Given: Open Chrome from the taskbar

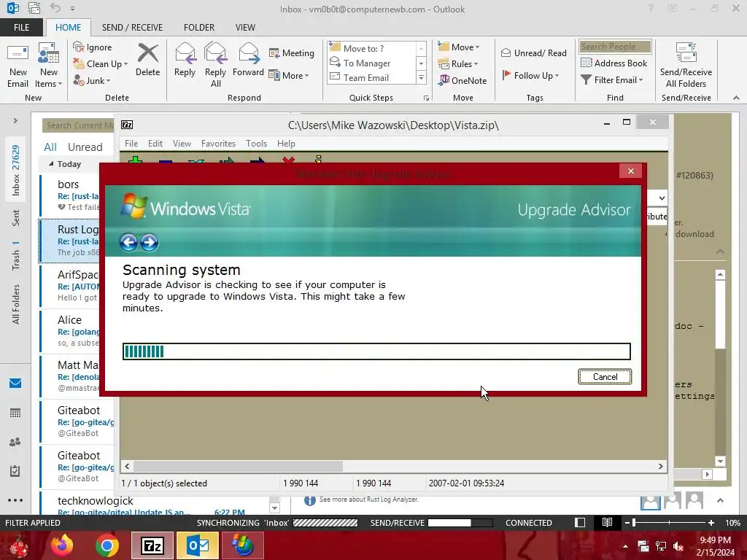Looking at the screenshot, I should click(x=107, y=545).
